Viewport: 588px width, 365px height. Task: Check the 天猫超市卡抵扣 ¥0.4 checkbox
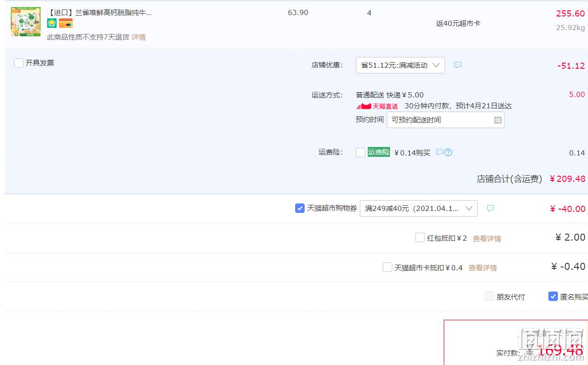[388, 268]
